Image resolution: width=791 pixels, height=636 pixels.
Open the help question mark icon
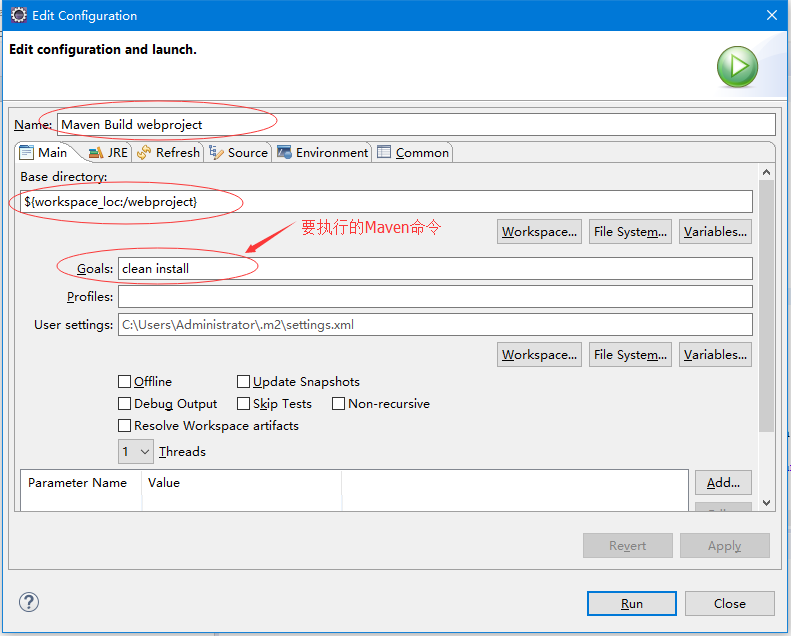click(x=29, y=602)
